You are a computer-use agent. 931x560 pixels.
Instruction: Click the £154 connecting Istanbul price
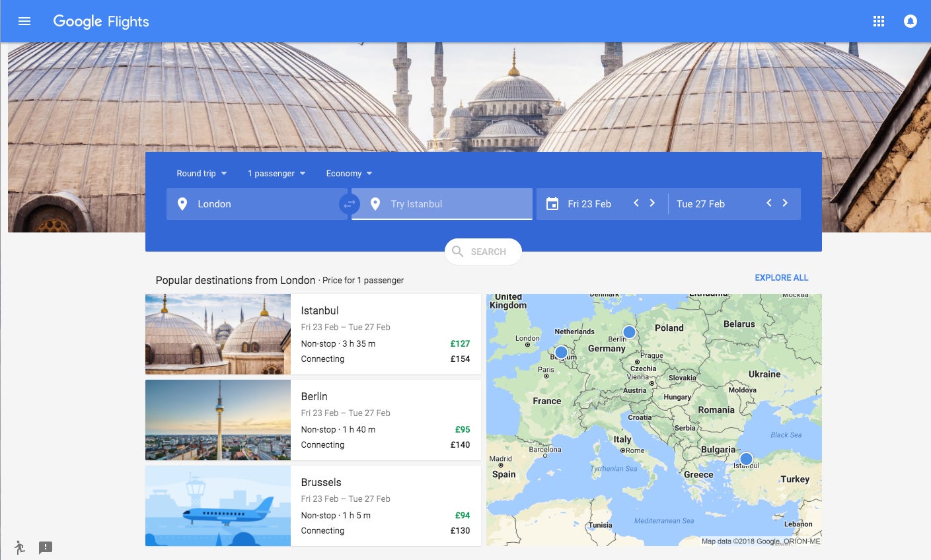click(460, 359)
